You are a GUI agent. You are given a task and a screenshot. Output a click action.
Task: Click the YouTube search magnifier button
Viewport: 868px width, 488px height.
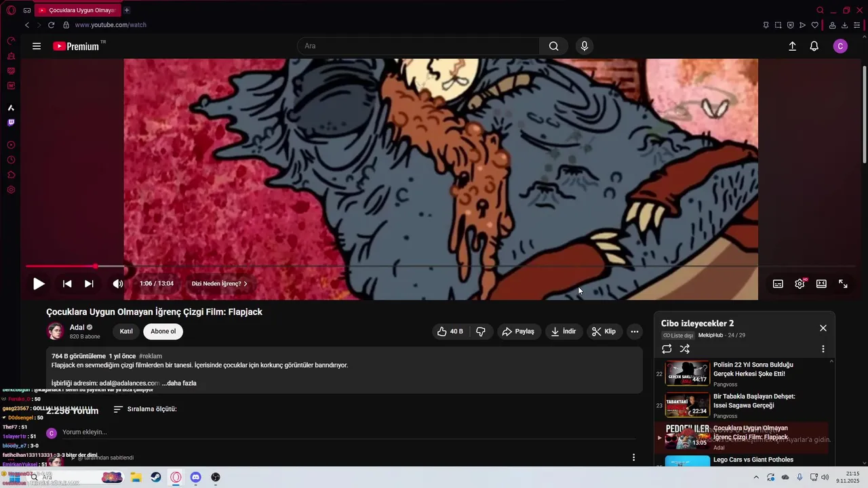pyautogui.click(x=554, y=46)
